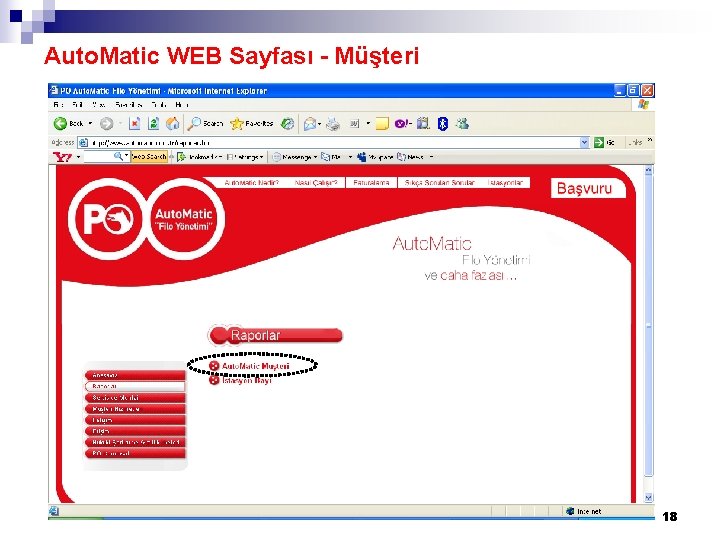Screen dimensions: 720x540
Task: Open Sıkça Sorulan Sorular tab
Action: point(439,183)
